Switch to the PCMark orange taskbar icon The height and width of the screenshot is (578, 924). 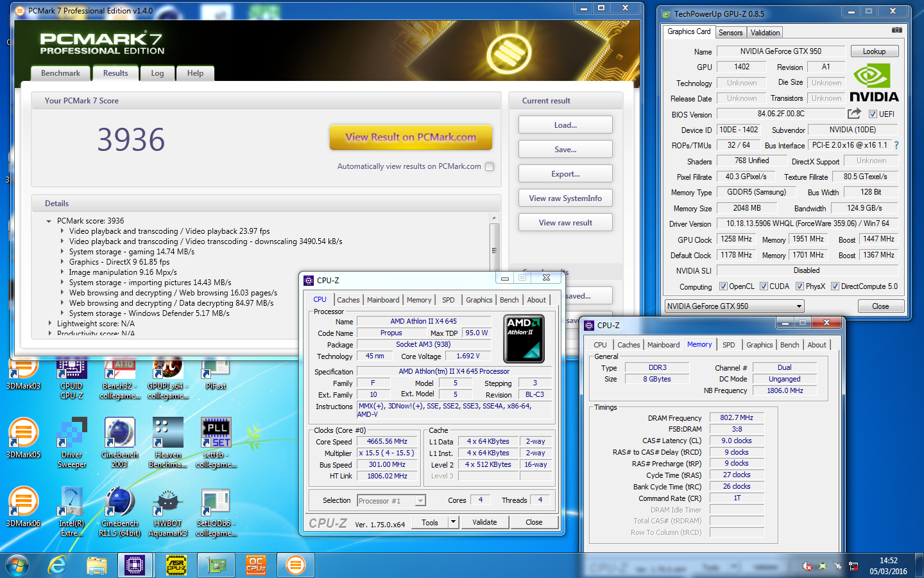pos(296,565)
